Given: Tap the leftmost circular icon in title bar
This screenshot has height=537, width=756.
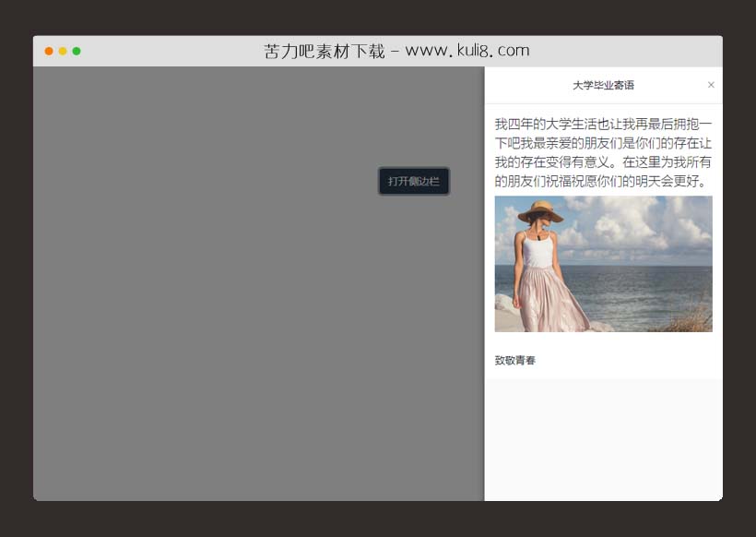Looking at the screenshot, I should pos(47,51).
